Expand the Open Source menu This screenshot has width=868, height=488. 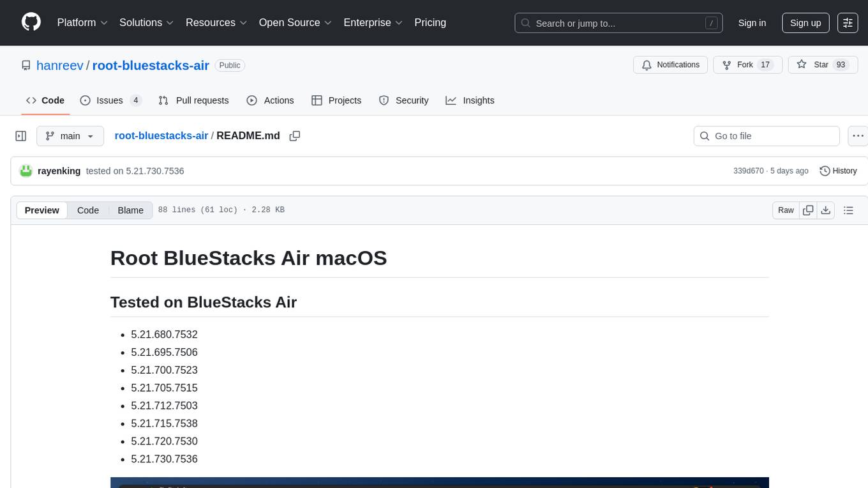296,22
